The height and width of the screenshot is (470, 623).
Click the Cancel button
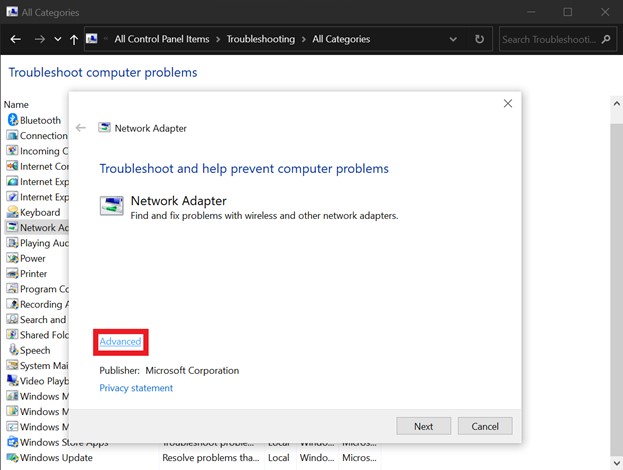click(x=485, y=426)
